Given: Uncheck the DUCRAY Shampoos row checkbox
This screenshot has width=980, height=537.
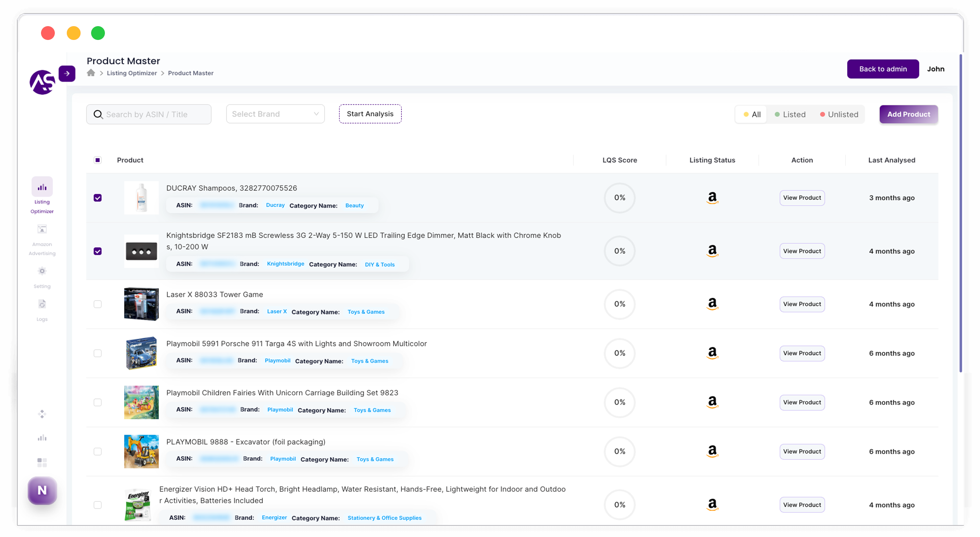Looking at the screenshot, I should [x=98, y=198].
